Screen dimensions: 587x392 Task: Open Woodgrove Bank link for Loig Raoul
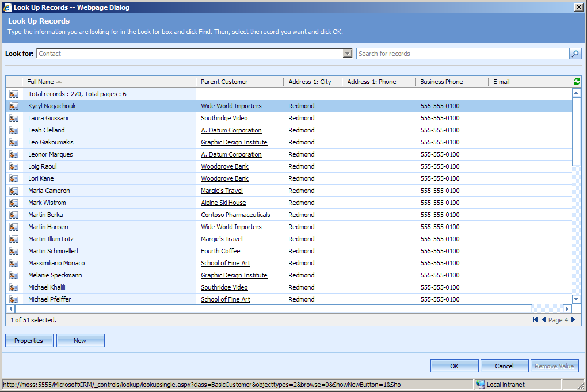(224, 166)
